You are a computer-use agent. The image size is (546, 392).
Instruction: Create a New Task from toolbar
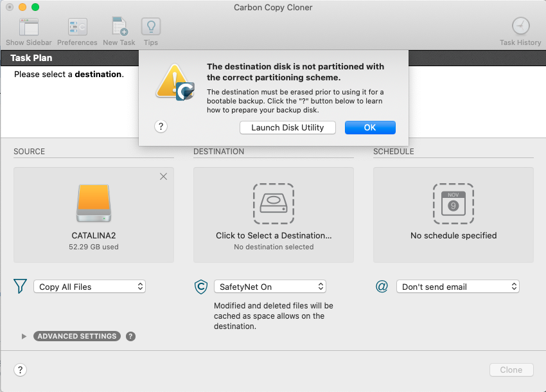coord(119,26)
